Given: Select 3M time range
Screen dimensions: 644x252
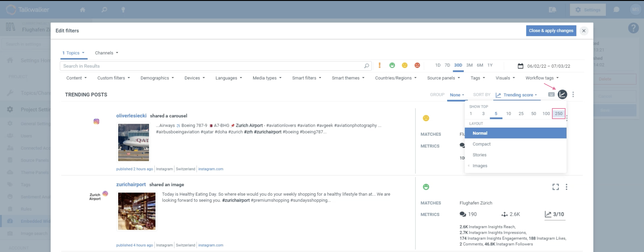Looking at the screenshot, I should (x=469, y=65).
